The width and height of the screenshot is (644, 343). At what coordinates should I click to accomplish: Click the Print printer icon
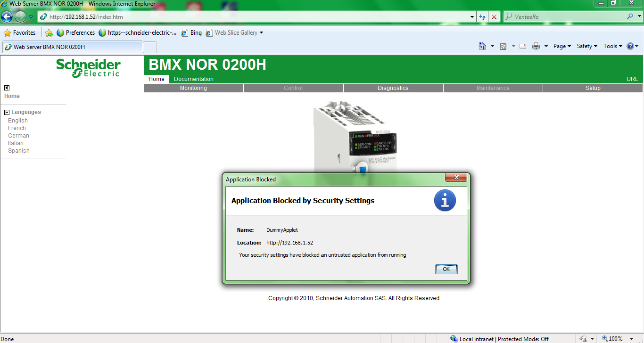point(536,46)
